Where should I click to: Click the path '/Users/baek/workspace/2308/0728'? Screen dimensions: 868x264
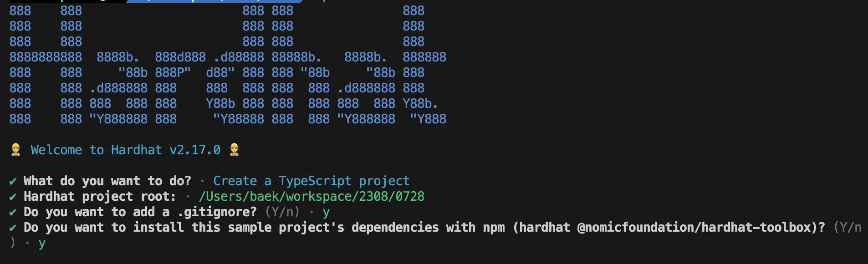(311, 197)
